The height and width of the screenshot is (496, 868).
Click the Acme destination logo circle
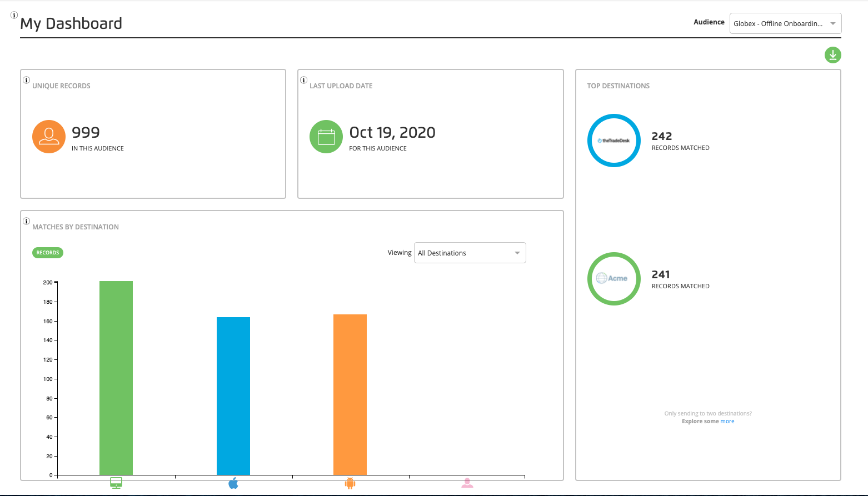pyautogui.click(x=614, y=279)
